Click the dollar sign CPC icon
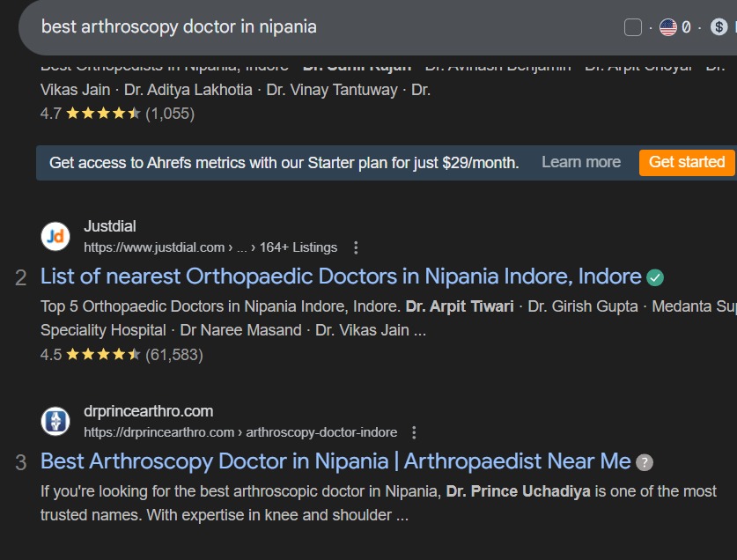The image size is (737, 560). (x=719, y=27)
